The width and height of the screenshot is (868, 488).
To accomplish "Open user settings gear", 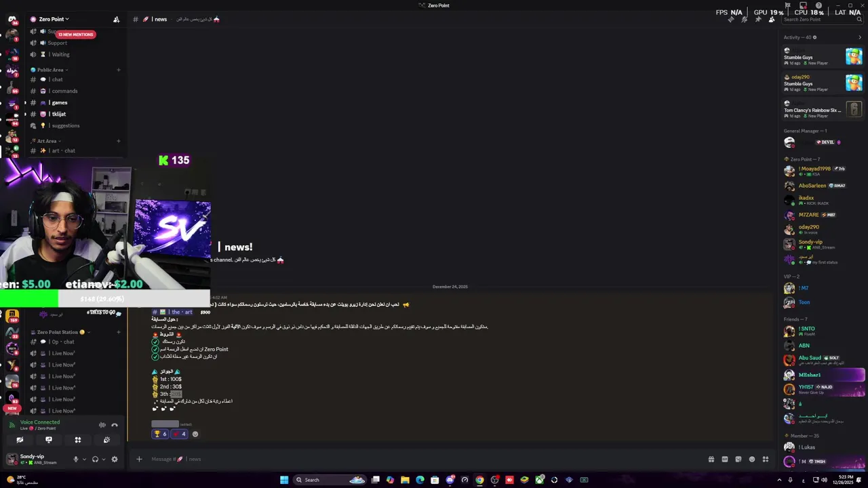I will coord(115,459).
